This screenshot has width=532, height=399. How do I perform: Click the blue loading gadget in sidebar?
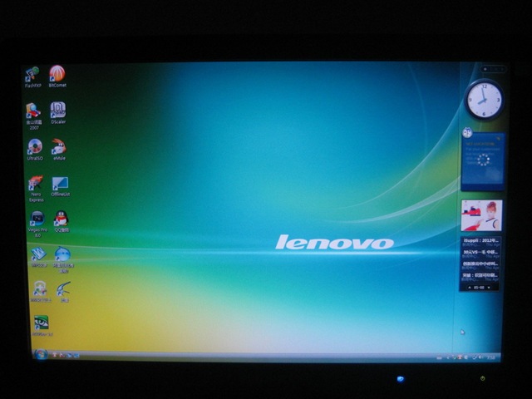pos(483,162)
